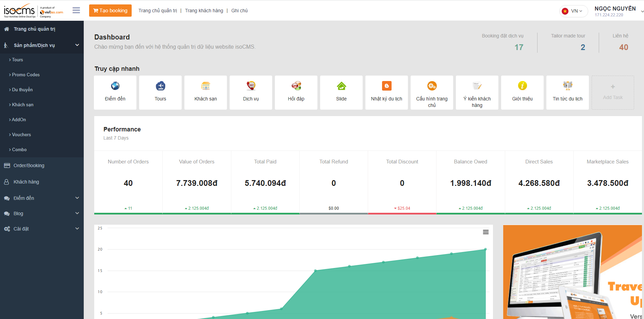Open the Cấu hình trang chủ gear shortcut

(x=432, y=93)
